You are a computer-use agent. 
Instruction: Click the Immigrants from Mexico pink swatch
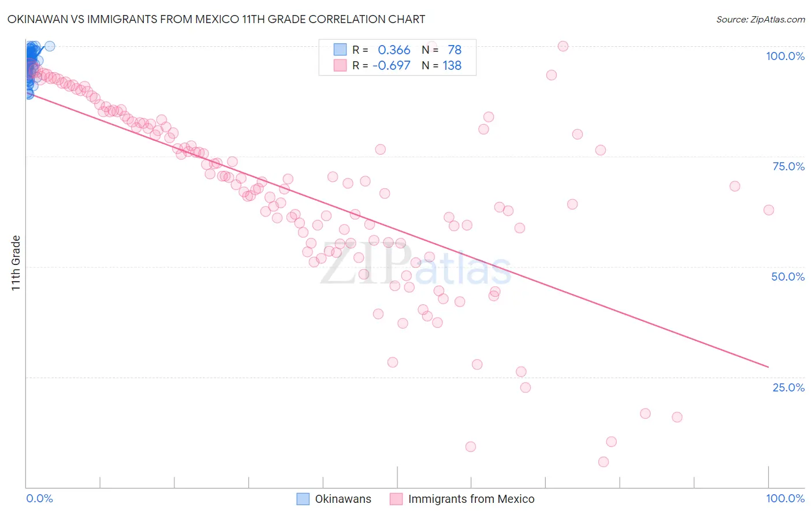point(396,499)
